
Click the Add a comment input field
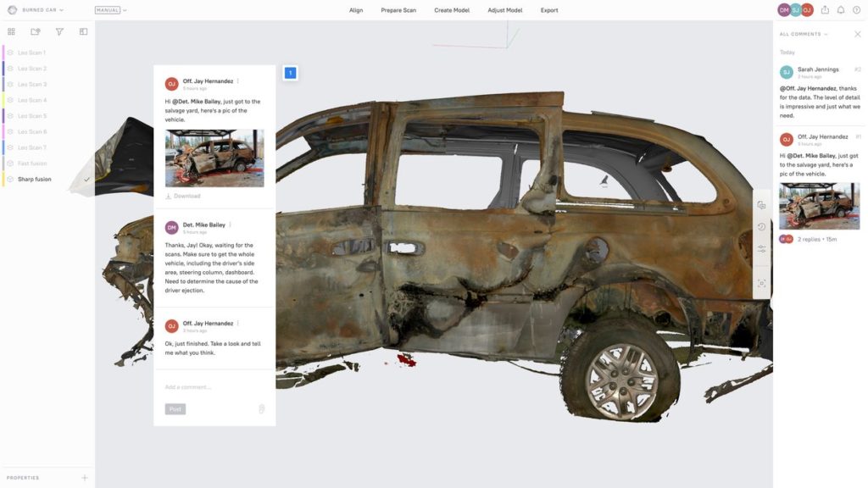pyautogui.click(x=212, y=387)
